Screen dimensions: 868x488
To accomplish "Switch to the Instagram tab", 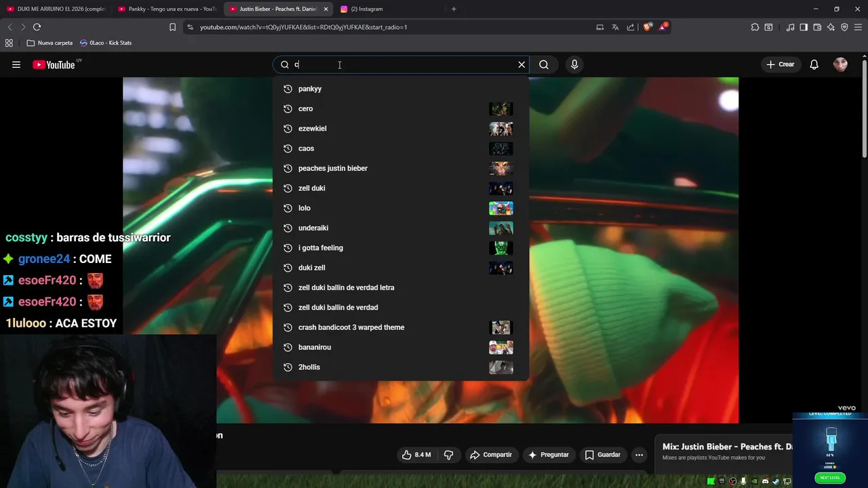I will coord(389,9).
